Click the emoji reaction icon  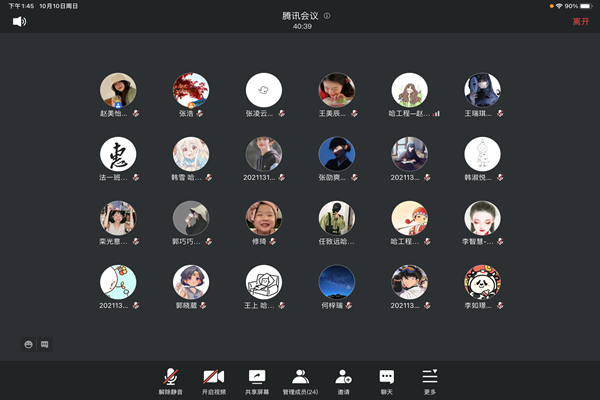(28, 344)
